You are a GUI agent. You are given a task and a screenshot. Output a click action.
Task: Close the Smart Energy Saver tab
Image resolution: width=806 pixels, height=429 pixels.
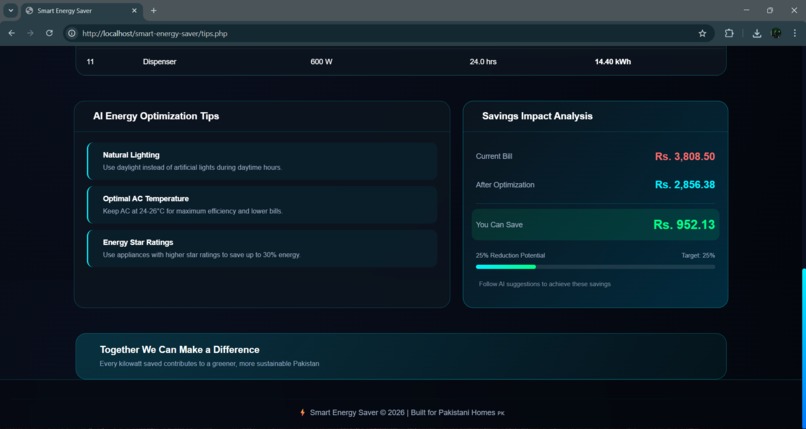135,10
